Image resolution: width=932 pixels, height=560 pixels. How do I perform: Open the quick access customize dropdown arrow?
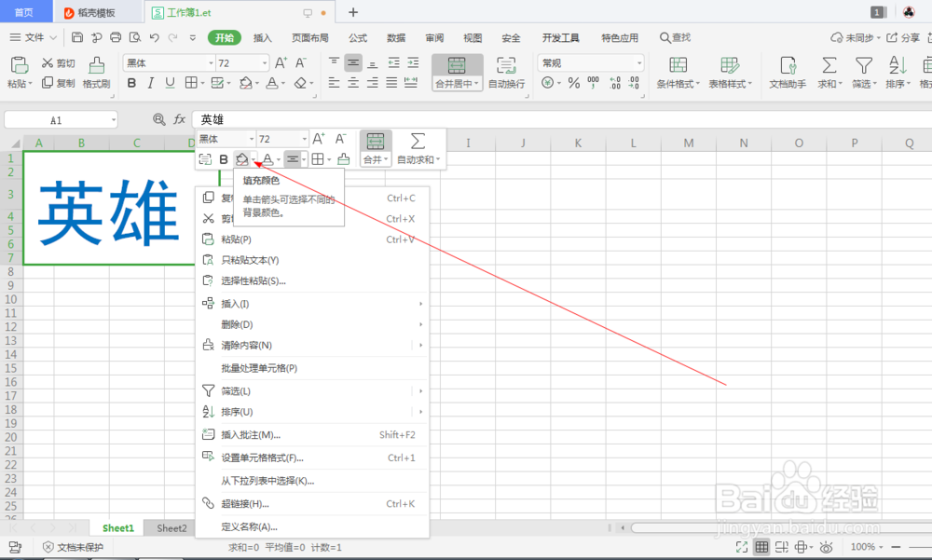point(193,37)
